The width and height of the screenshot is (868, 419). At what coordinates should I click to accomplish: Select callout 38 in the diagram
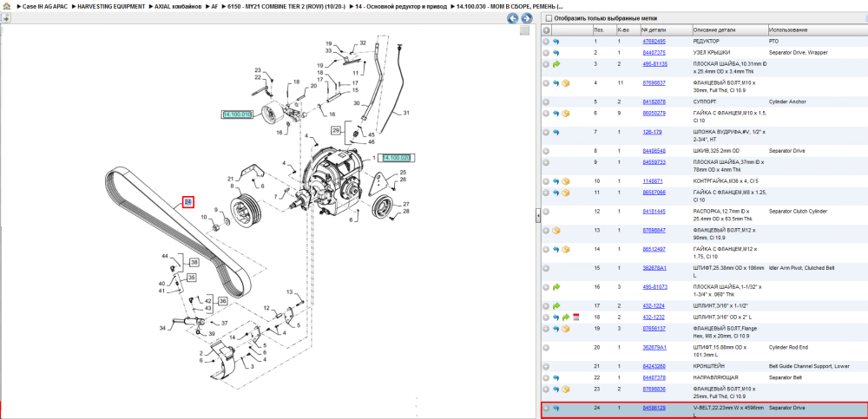coord(194,262)
